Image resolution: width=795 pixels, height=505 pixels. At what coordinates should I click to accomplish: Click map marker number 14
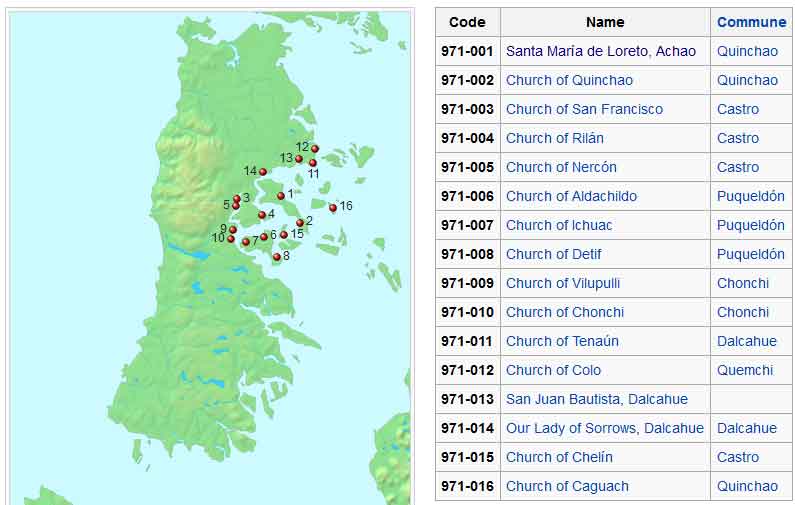tap(263, 172)
